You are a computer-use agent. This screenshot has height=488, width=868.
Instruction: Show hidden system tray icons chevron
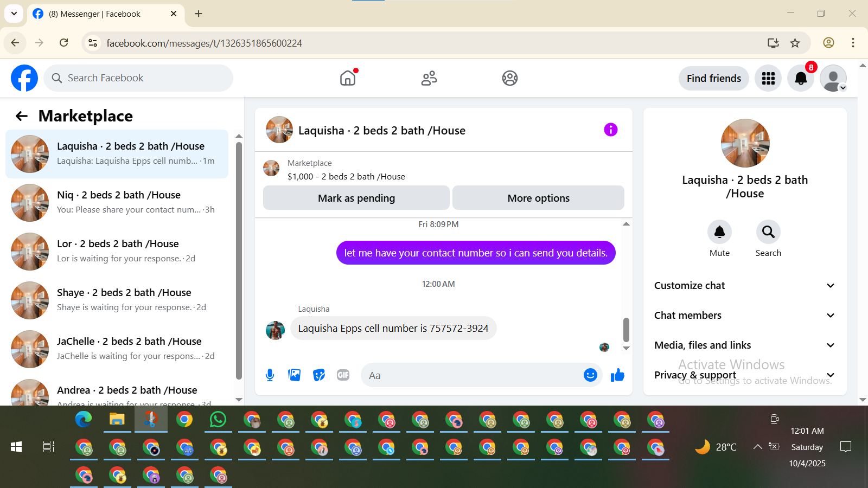click(x=757, y=447)
